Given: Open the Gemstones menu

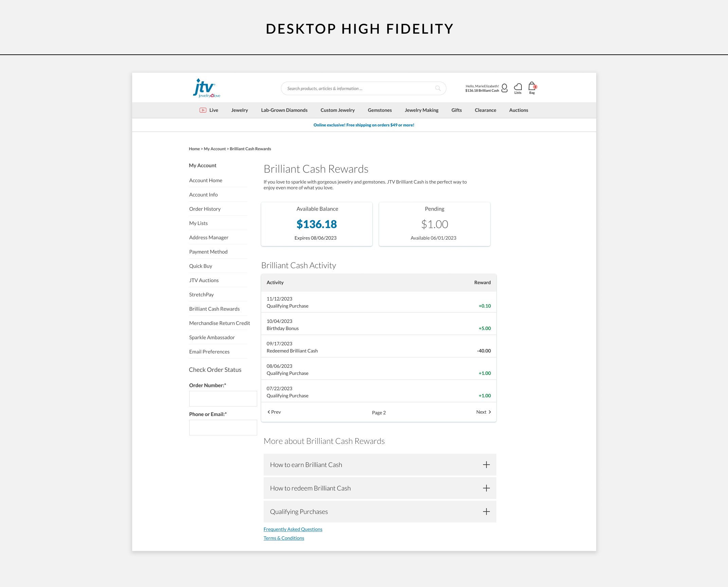Looking at the screenshot, I should coord(379,110).
